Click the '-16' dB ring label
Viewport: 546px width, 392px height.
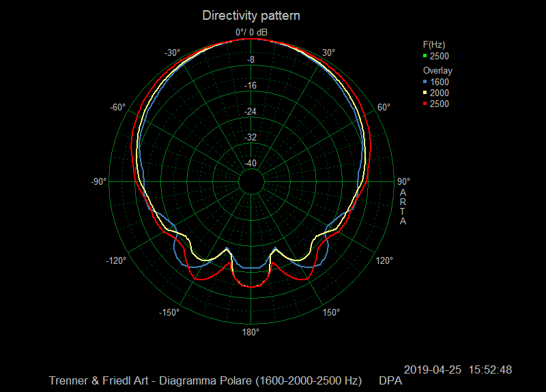coord(250,86)
